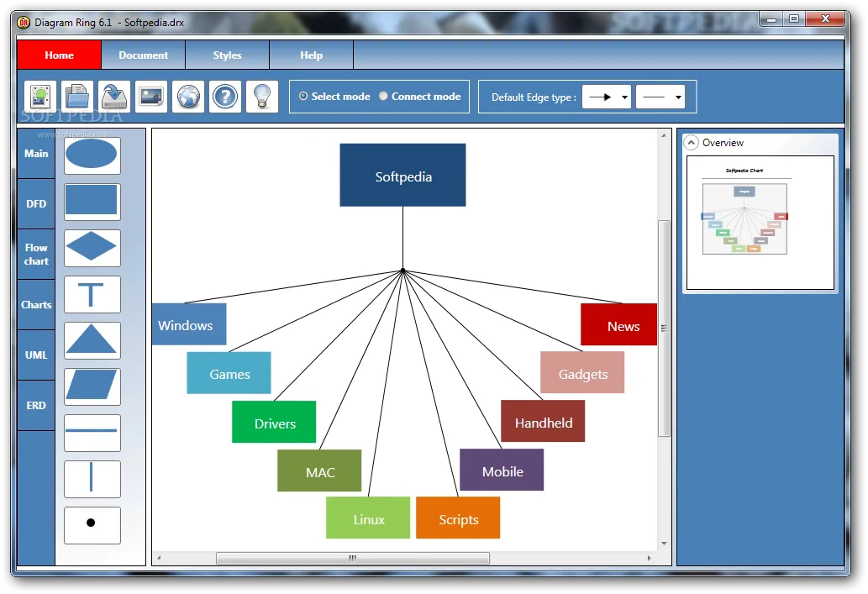Select the Drivers node
This screenshot has height=594, width=868.
(274, 422)
